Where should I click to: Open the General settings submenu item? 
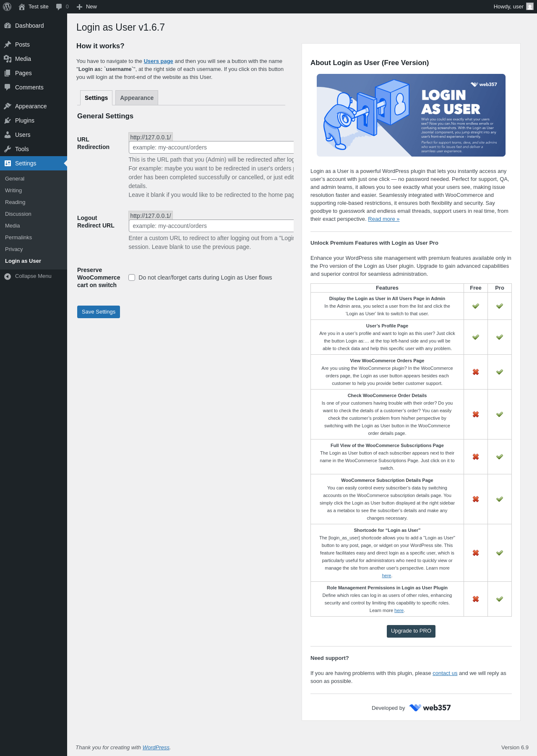(x=15, y=179)
